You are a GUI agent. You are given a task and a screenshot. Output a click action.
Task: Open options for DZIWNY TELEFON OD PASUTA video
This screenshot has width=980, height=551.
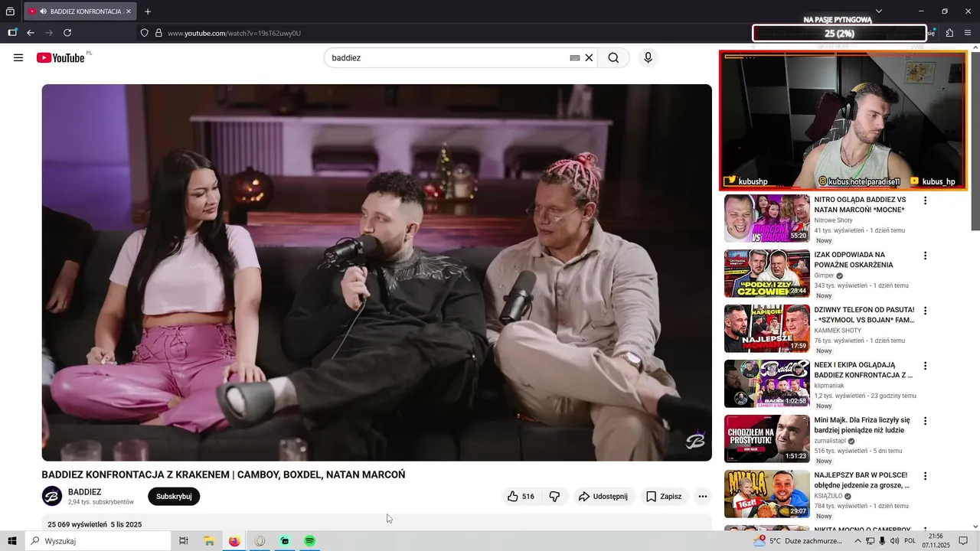tap(925, 311)
